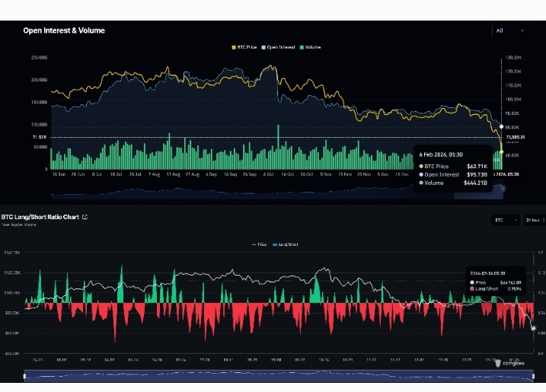Viewport: 546px width, 392px height.
Task: Click red Long/Short dot in lower tooltip
Action: [x=473, y=288]
